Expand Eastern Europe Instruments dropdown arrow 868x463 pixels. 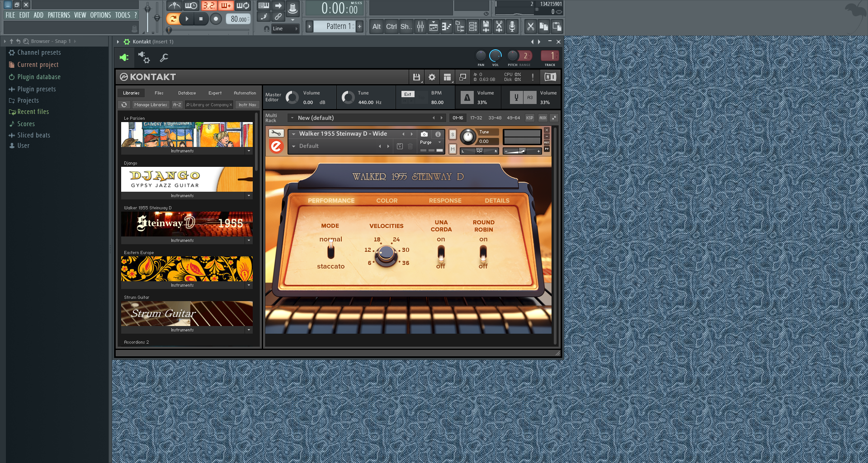click(x=249, y=285)
